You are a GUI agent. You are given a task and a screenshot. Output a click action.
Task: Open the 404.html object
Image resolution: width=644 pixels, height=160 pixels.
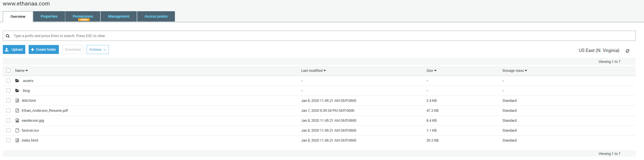click(28, 101)
